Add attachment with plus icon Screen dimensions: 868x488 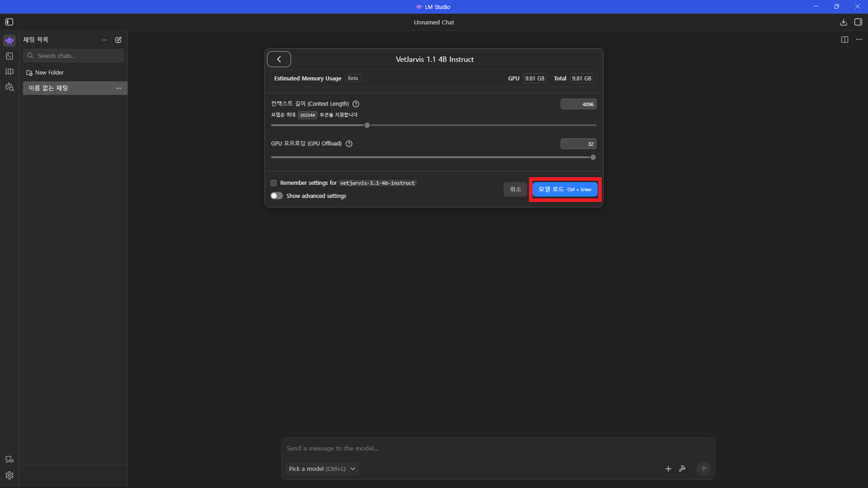pyautogui.click(x=668, y=469)
